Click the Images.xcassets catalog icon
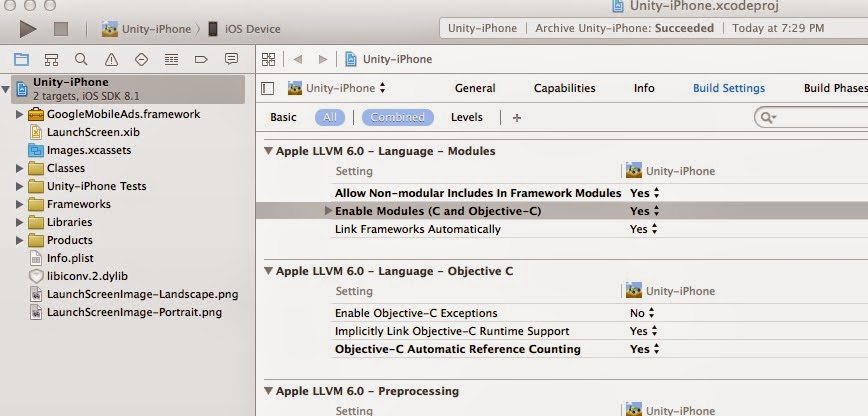This screenshot has width=868, height=416. 36,150
